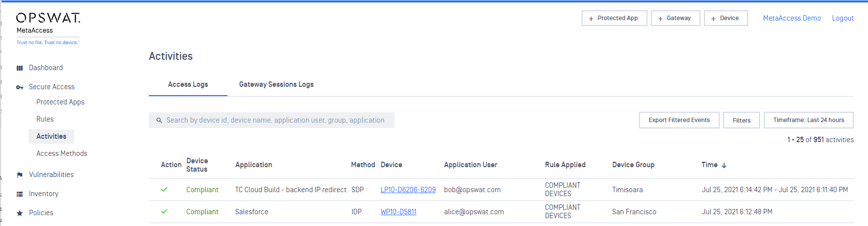This screenshot has height=226, width=868.
Task: Switch to the Access Logs tab
Action: (x=188, y=84)
